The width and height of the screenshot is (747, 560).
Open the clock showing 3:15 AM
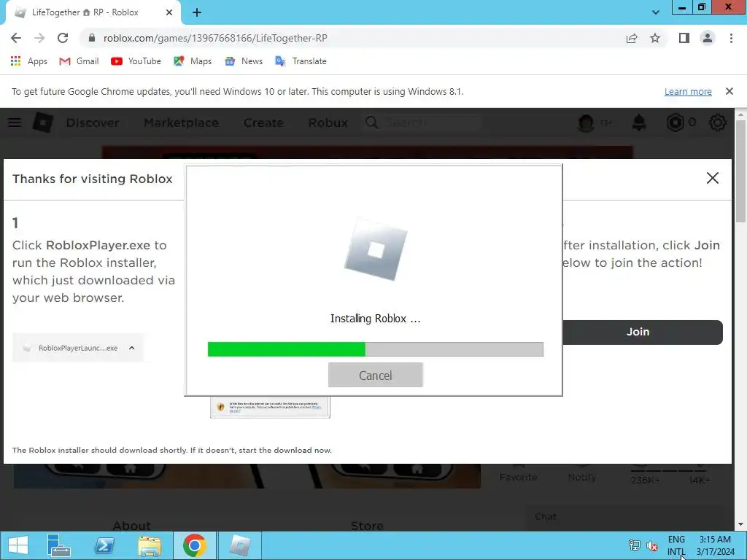[x=715, y=545]
